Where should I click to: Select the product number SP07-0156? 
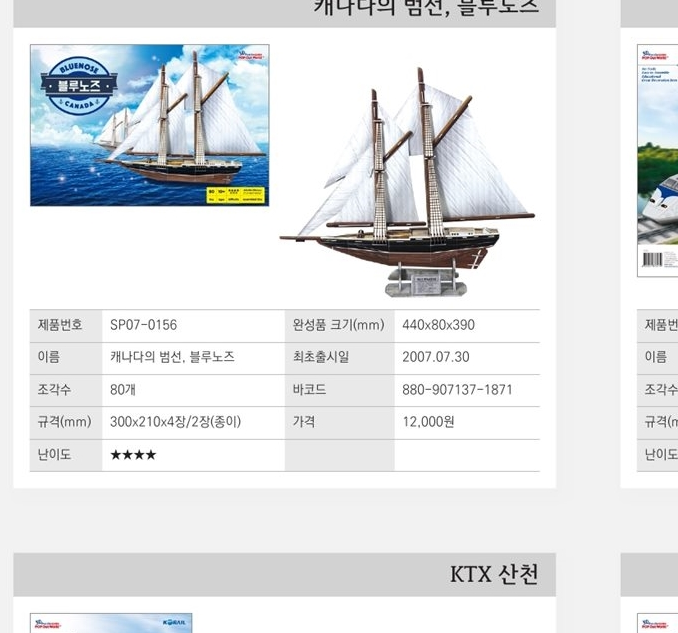click(x=144, y=325)
